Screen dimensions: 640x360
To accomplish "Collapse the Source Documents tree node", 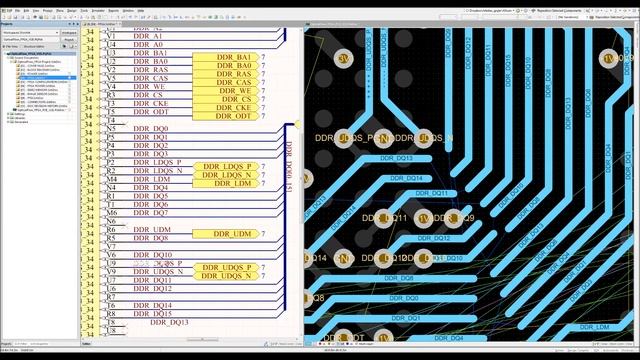I will (x=8, y=58).
